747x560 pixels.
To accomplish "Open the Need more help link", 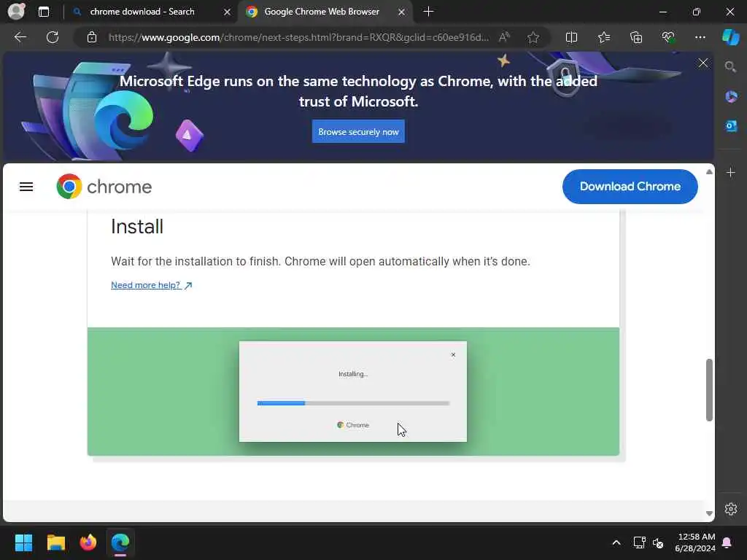I will [x=151, y=285].
